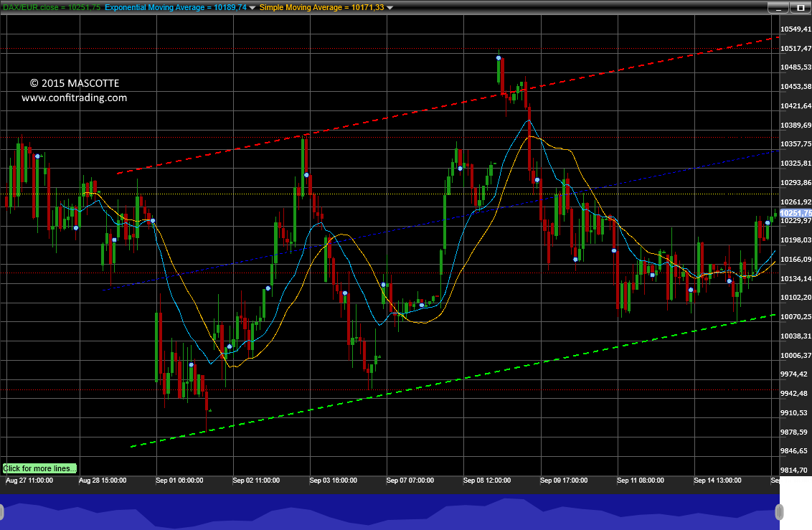Open the Simple Moving Average dropdown arrow
Screen dimensions: 812x530
(x=390, y=8)
